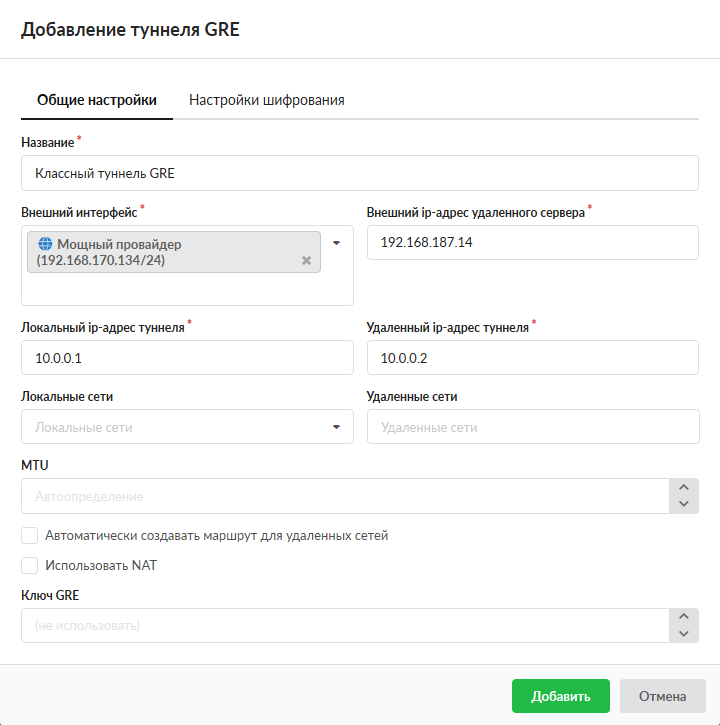Decrease MTU value with down arrow
The image size is (720, 725).
(x=684, y=504)
